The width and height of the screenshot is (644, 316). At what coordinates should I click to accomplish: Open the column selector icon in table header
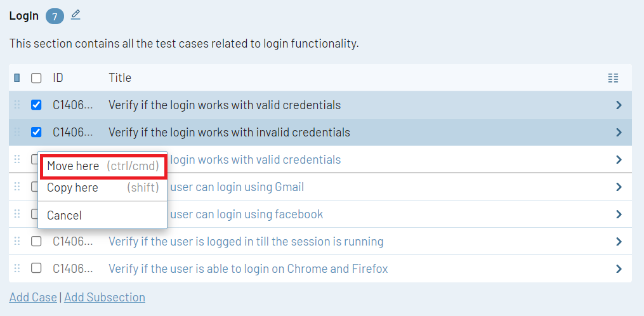613,78
